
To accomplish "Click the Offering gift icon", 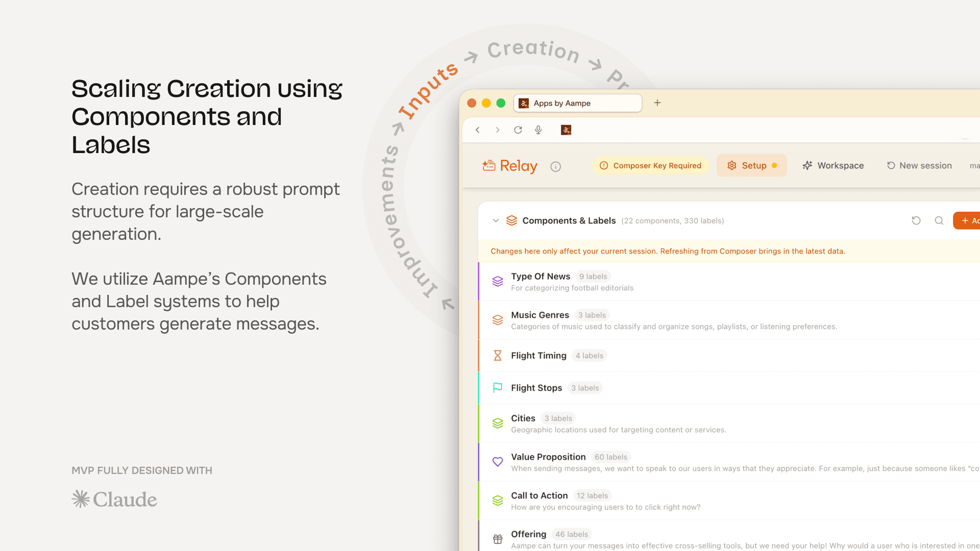I will tap(498, 539).
